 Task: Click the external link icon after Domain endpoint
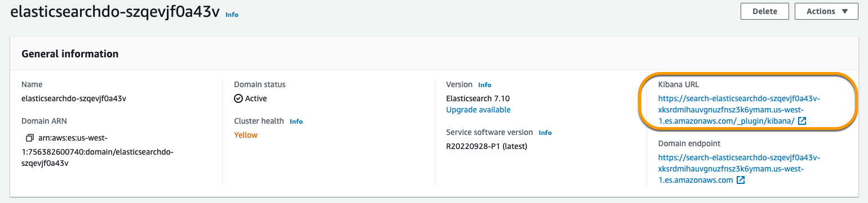coord(741,180)
